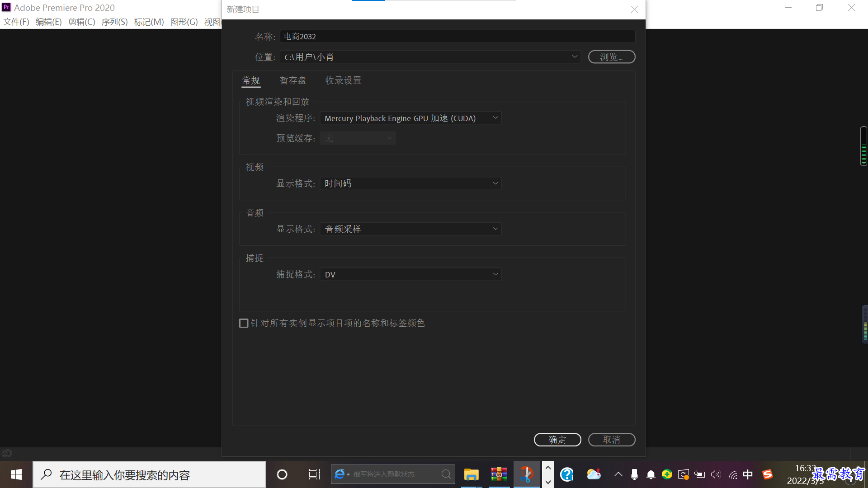
Task: Open the 标记(M) menu
Action: pyautogui.click(x=149, y=22)
